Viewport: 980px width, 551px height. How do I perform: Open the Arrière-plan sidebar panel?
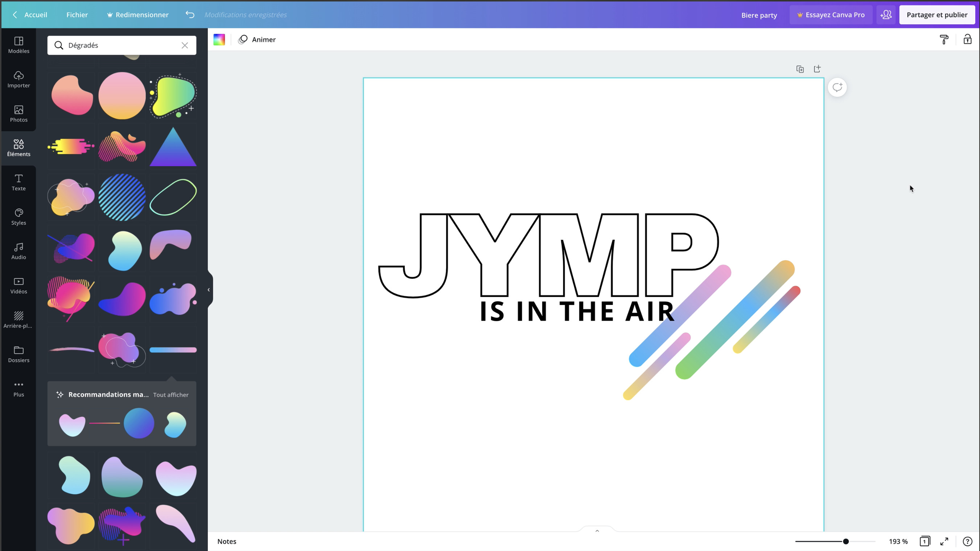[x=18, y=320]
